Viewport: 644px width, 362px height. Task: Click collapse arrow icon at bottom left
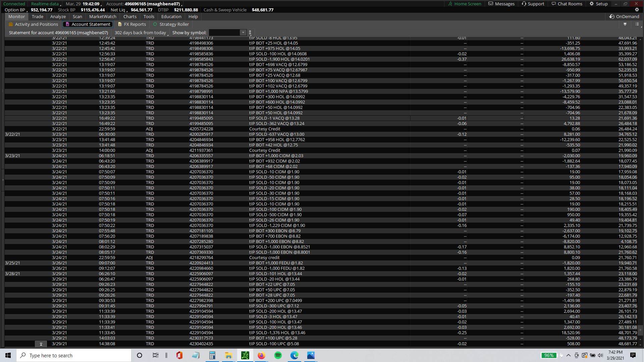tap(41, 344)
